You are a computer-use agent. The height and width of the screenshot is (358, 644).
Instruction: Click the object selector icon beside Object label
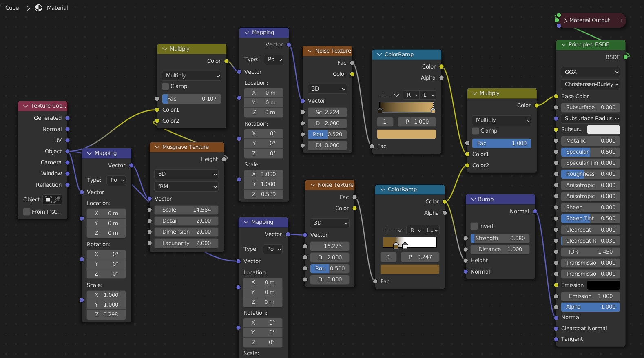click(x=48, y=199)
